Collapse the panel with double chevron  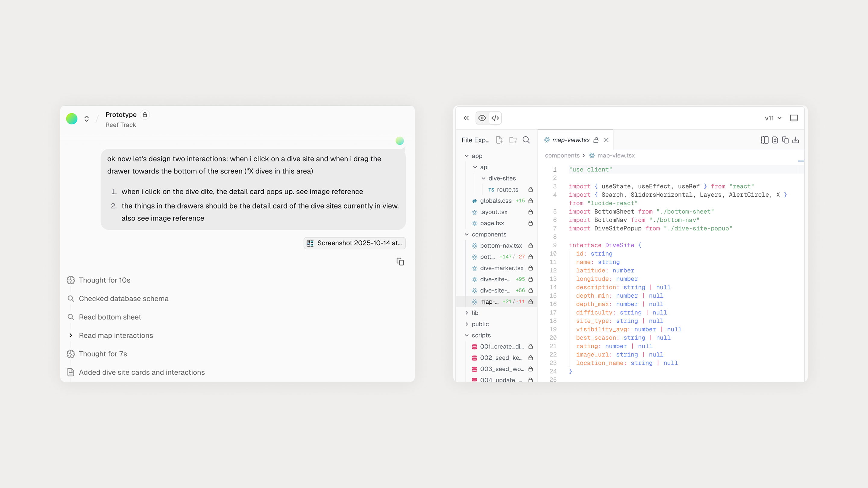coord(466,118)
